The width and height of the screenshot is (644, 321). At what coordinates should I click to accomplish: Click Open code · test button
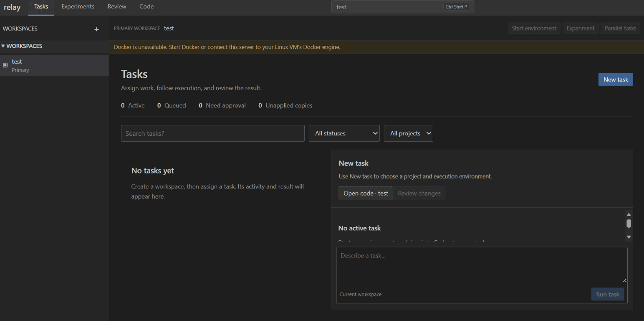(x=366, y=193)
